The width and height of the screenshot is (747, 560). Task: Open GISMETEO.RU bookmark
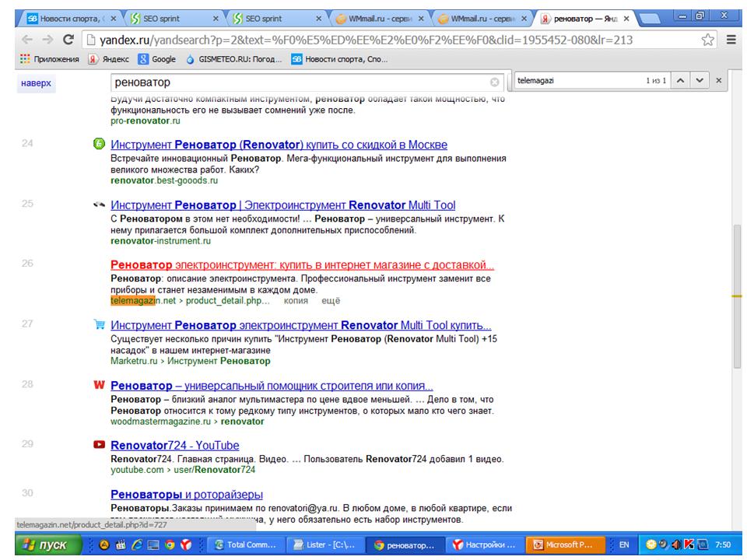click(234, 59)
